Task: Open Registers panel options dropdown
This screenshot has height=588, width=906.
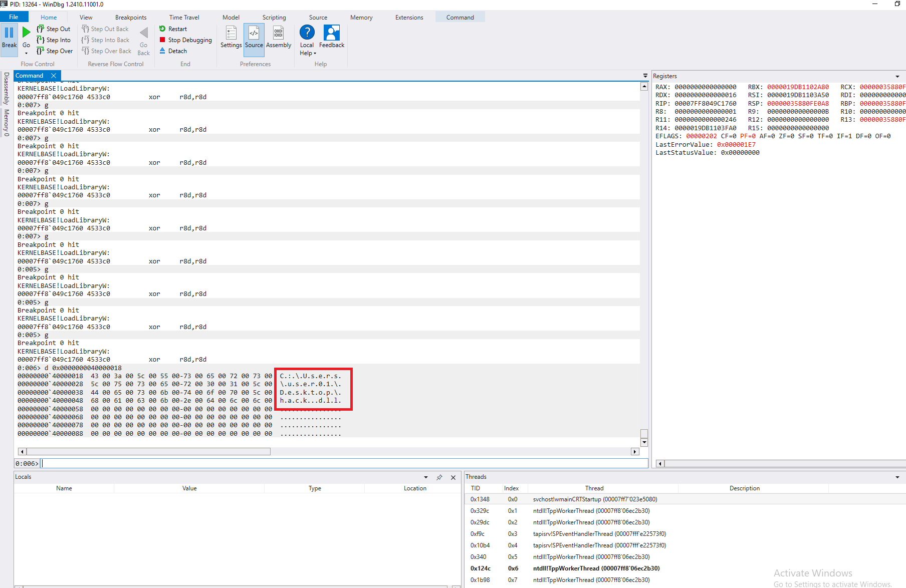Action: (897, 77)
